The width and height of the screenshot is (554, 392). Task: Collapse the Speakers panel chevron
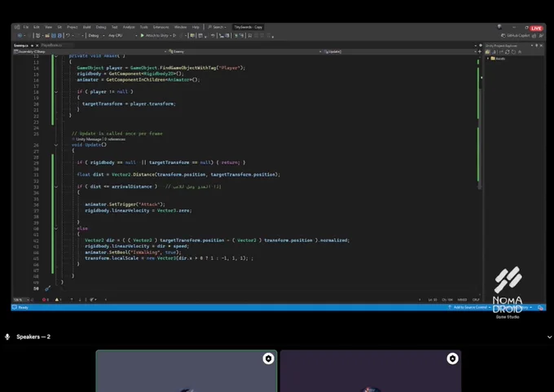tap(549, 337)
